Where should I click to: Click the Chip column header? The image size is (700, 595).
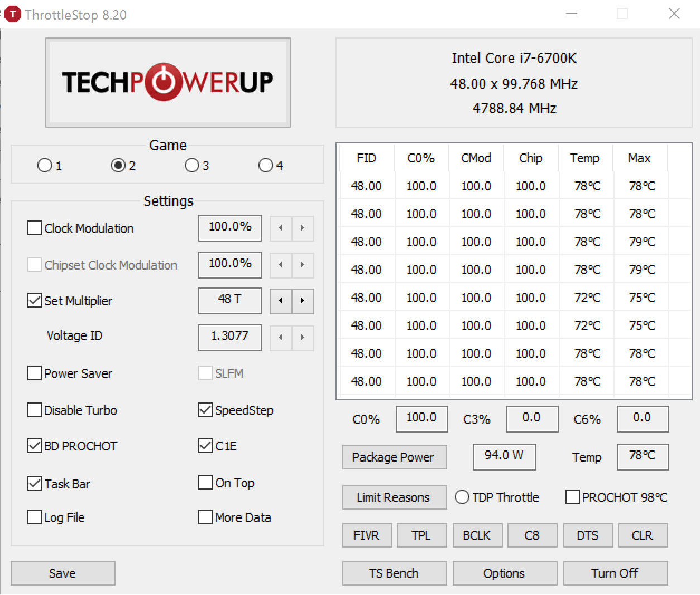coord(531,159)
